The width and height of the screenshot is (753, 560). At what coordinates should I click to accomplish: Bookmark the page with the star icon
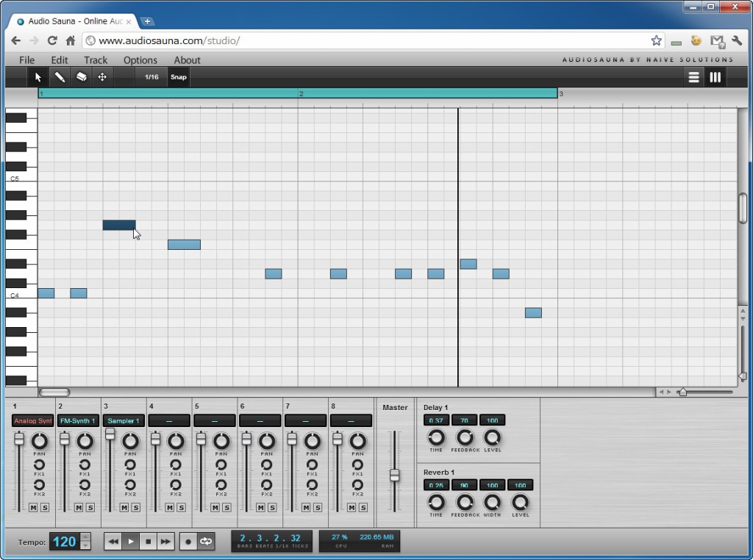pos(657,41)
